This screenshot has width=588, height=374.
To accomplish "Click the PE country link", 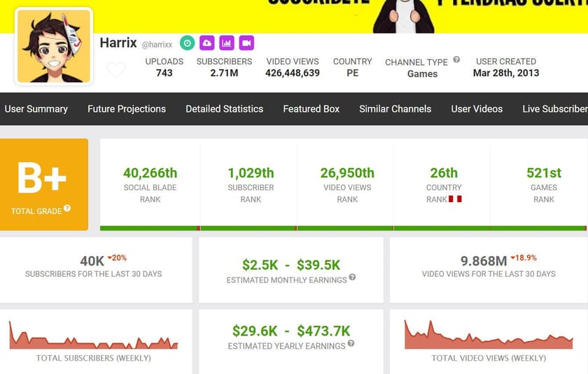I will coord(352,73).
